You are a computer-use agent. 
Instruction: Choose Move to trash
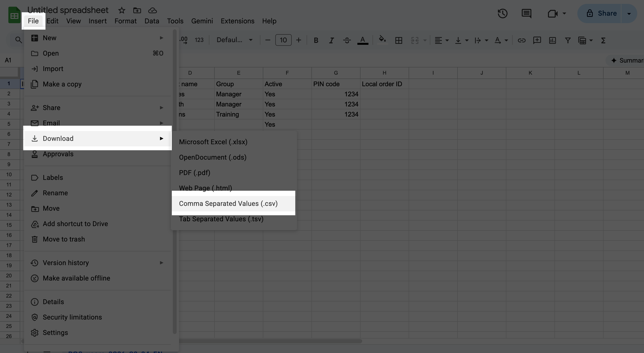point(97,239)
